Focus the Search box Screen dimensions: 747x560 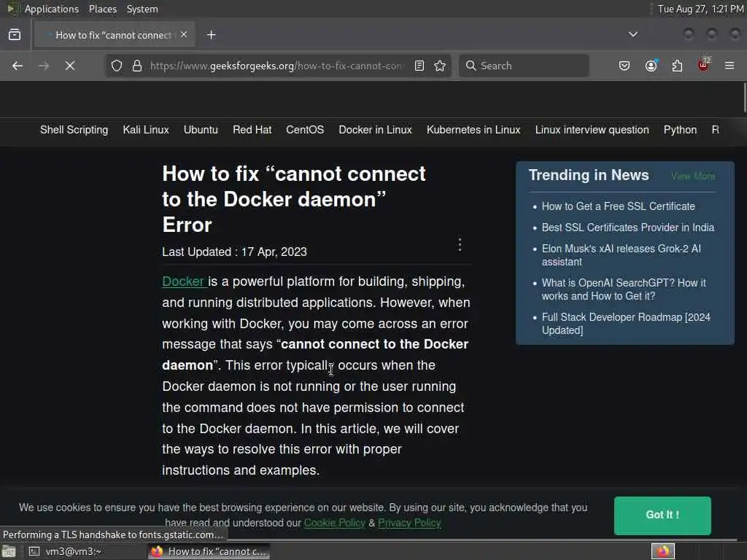(x=524, y=66)
